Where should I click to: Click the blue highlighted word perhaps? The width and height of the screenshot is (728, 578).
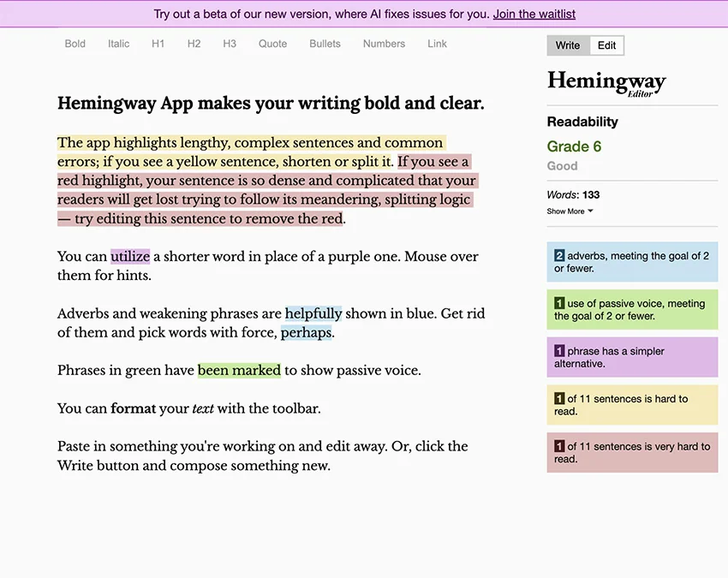pos(306,332)
